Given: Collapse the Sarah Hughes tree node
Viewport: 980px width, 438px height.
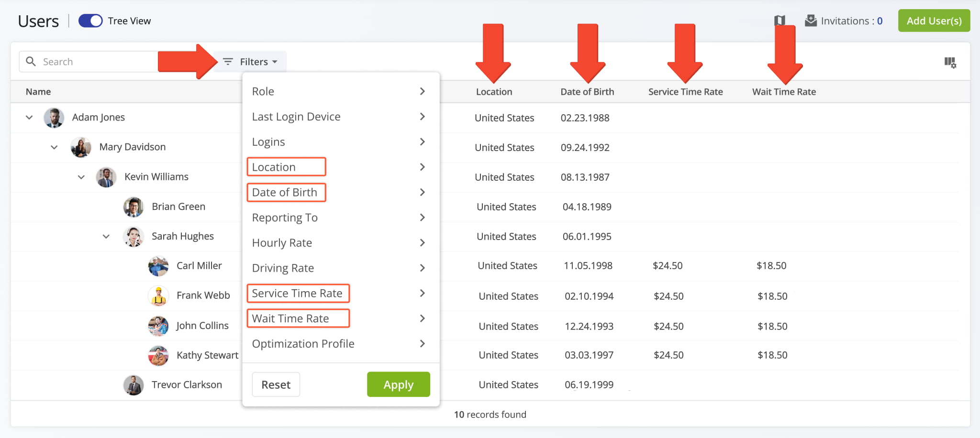Looking at the screenshot, I should [x=106, y=236].
